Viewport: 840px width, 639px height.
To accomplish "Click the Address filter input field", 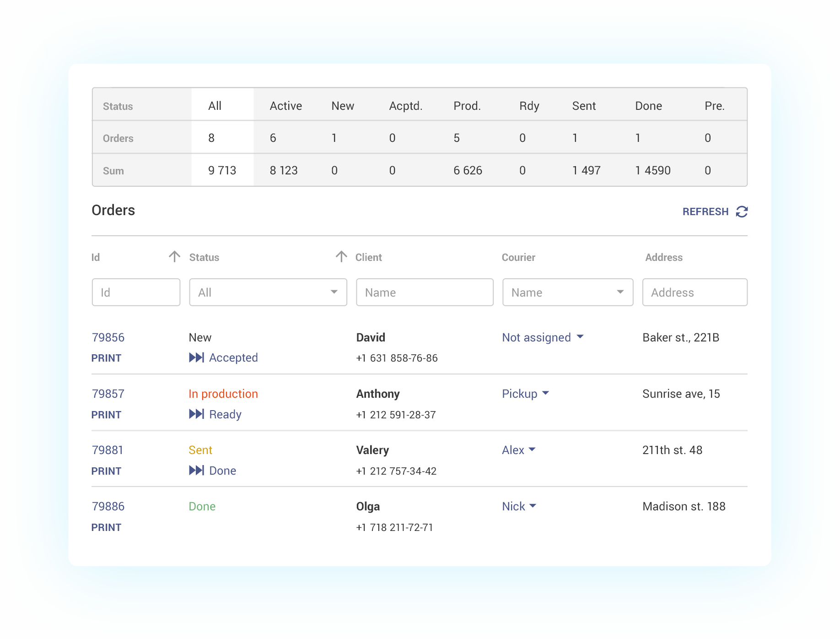I will pos(695,292).
